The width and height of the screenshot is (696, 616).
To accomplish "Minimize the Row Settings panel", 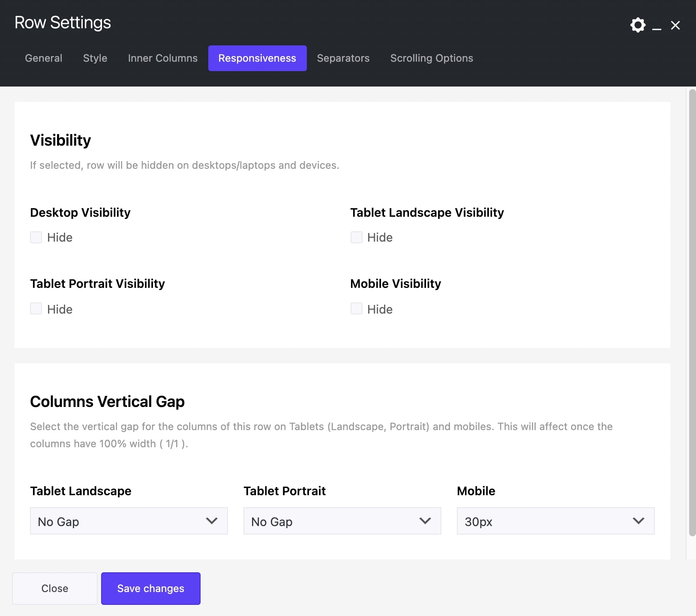I will pos(657,27).
